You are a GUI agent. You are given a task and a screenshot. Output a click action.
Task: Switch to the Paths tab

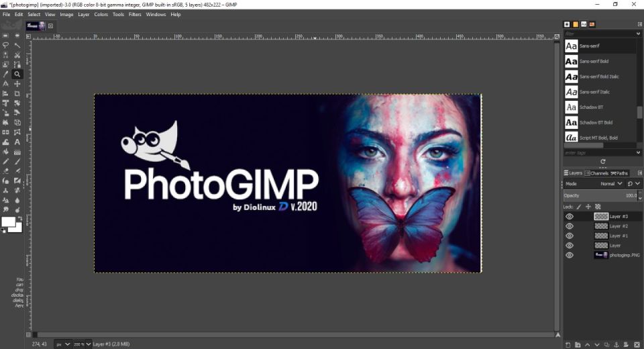coord(619,173)
